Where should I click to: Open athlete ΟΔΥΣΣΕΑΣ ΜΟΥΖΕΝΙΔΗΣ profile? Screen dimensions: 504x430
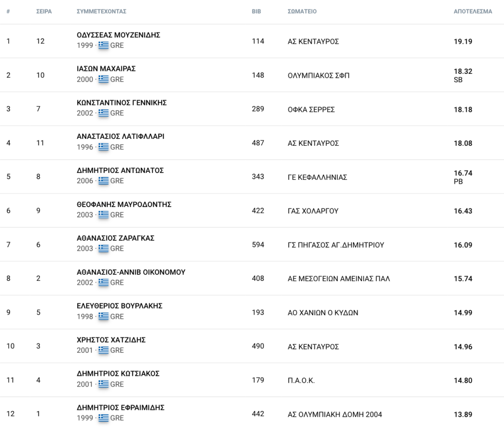(x=118, y=35)
